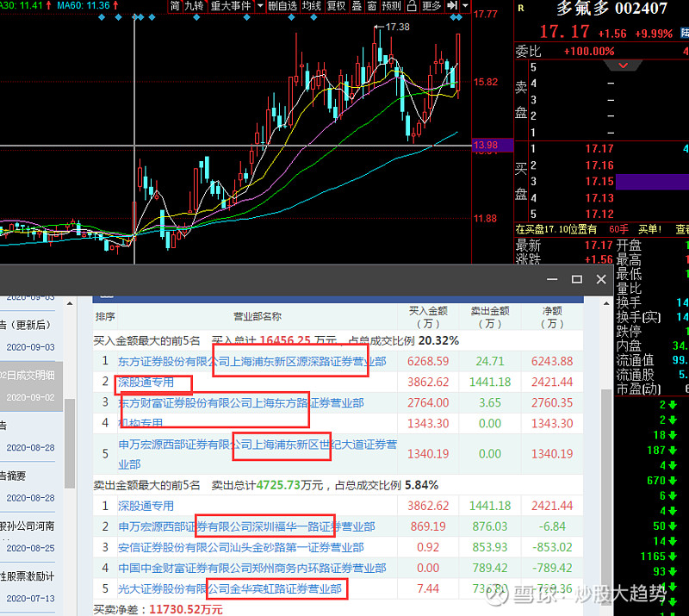Click the 窗 multi-window button
This screenshot has height=616, width=689.
[x=372, y=6]
